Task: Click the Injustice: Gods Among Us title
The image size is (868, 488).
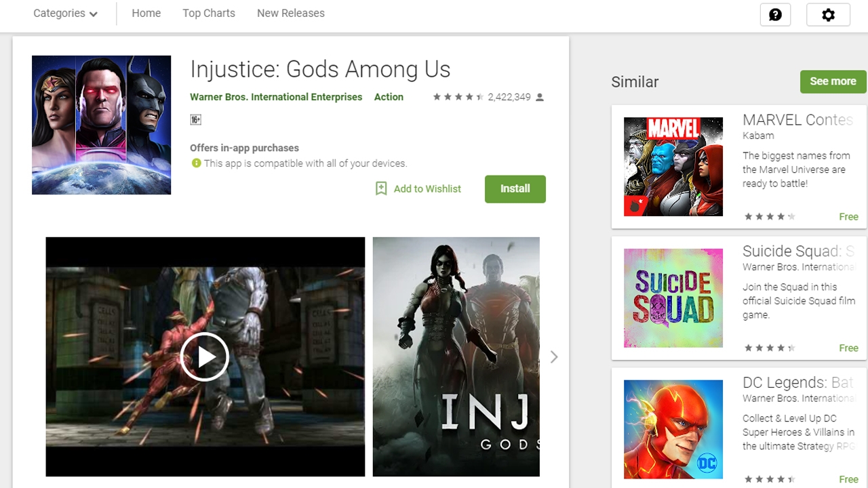Action: pyautogui.click(x=320, y=69)
